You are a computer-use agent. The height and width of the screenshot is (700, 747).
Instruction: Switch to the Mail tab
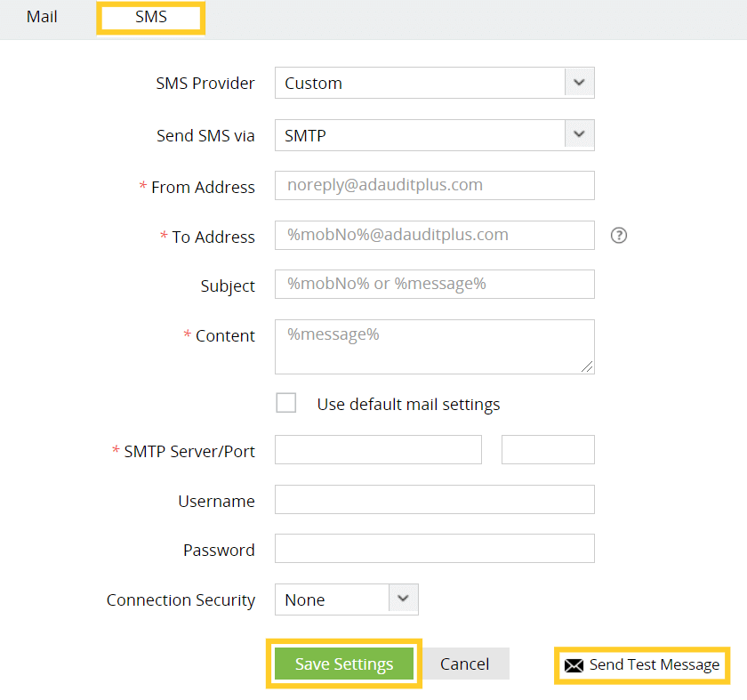point(42,17)
